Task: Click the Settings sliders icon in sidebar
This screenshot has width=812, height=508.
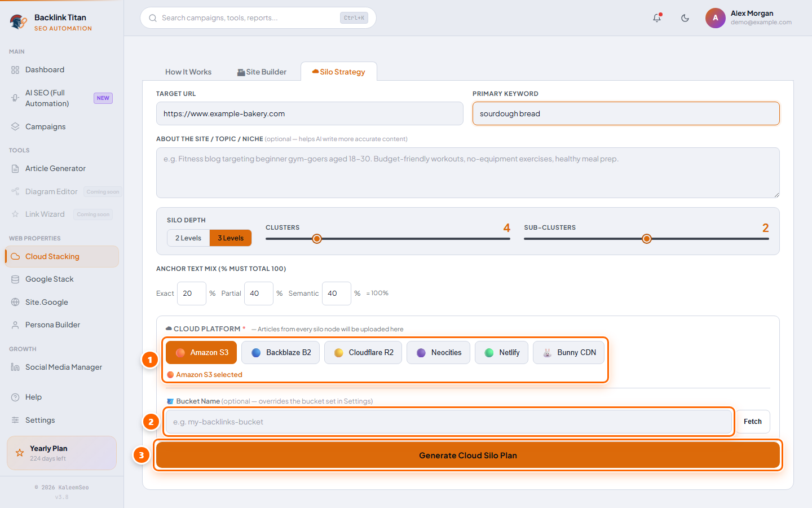Action: pyautogui.click(x=15, y=420)
